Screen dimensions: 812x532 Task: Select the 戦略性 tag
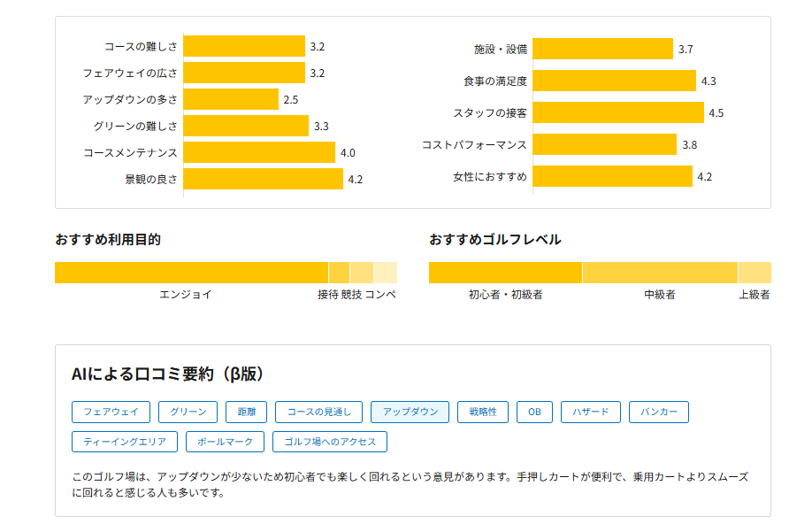pyautogui.click(x=483, y=412)
